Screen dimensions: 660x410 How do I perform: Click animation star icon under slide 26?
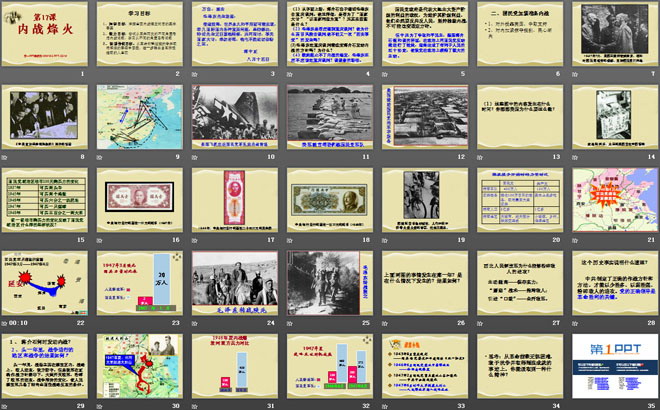pos(385,323)
